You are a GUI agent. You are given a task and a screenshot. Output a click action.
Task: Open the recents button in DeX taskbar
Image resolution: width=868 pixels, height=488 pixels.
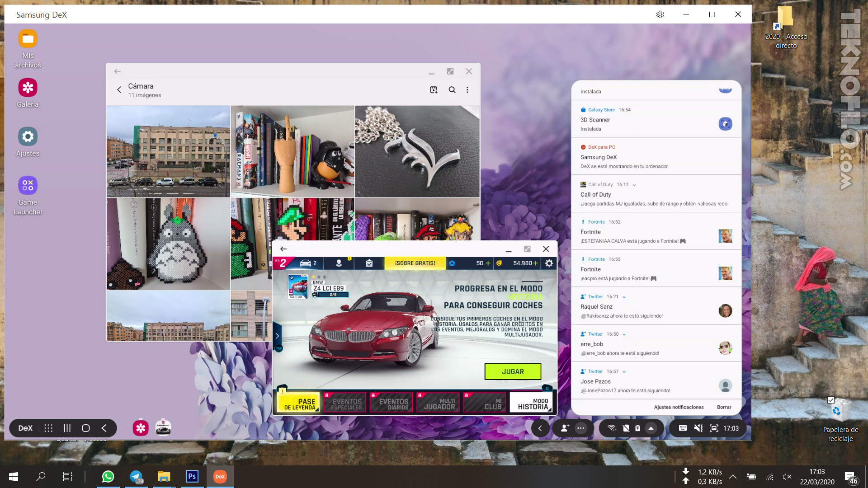[67, 428]
